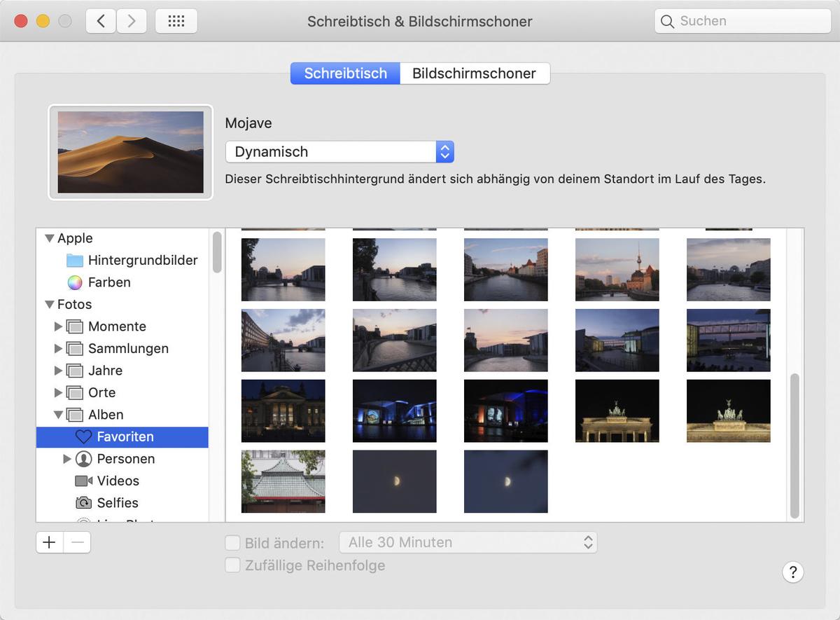Open the Alle 30 Minuten dropdown
Screen dimensions: 840x620
point(468,542)
